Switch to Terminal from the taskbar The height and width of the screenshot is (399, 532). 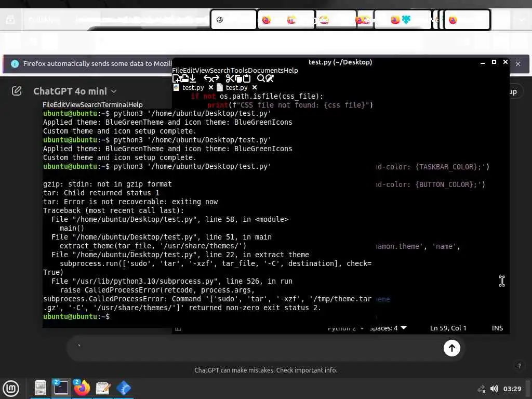[61, 388]
